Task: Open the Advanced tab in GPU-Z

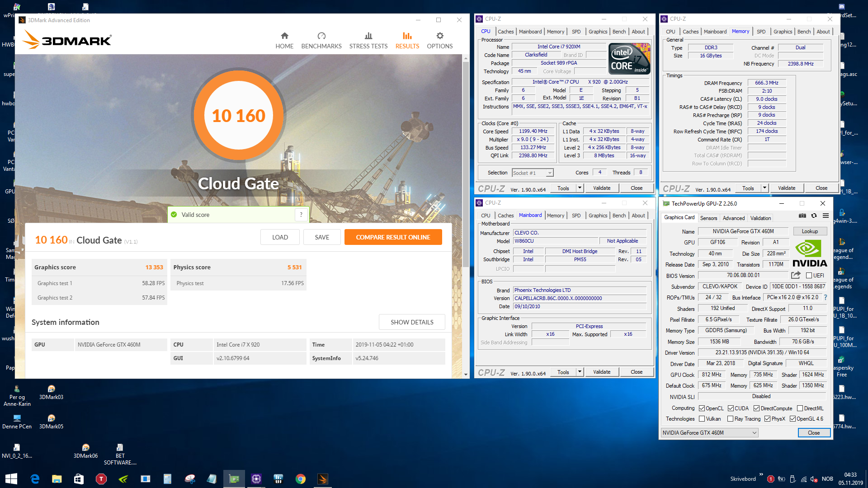Action: pyautogui.click(x=733, y=218)
